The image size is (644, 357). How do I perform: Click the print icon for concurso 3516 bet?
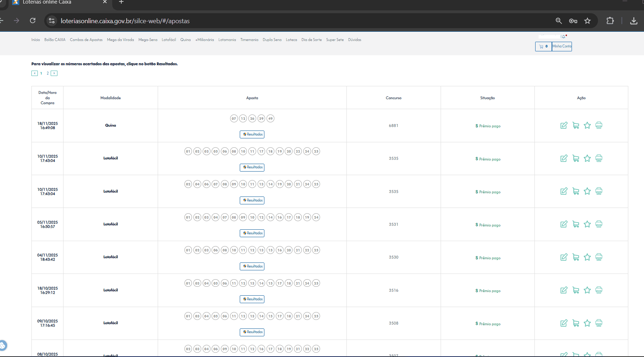pyautogui.click(x=599, y=290)
